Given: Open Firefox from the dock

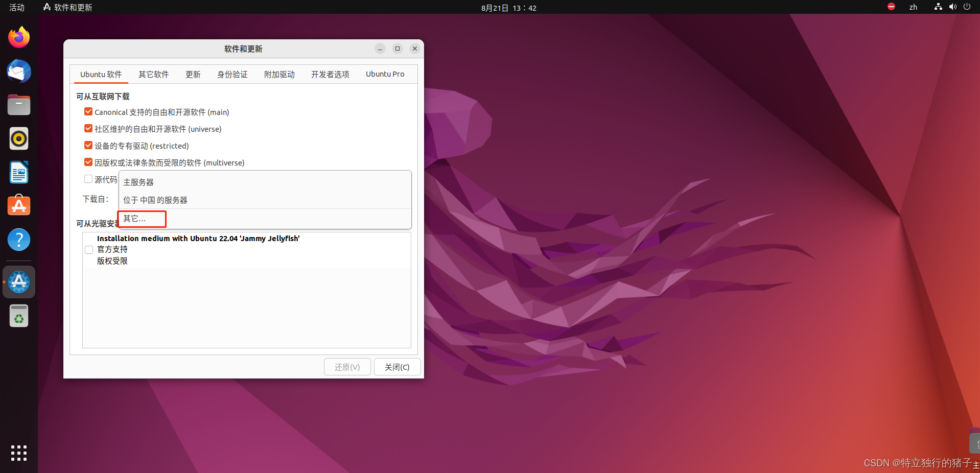Looking at the screenshot, I should tap(19, 37).
